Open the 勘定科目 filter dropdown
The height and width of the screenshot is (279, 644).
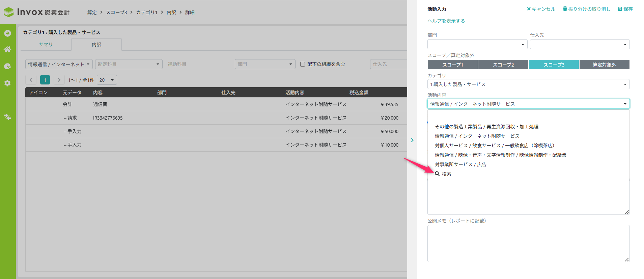point(129,64)
